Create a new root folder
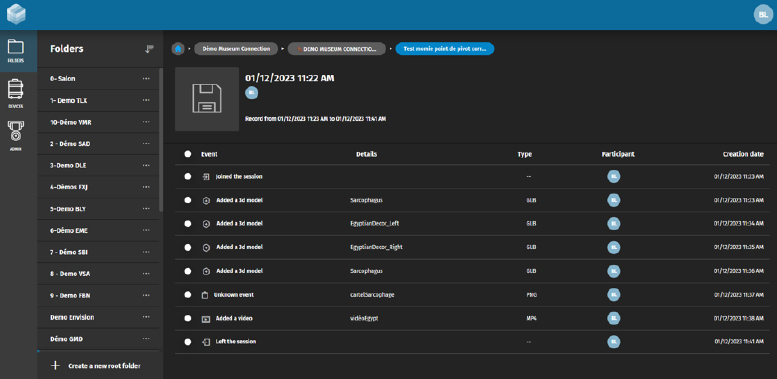The height and width of the screenshot is (379, 777). (97, 366)
